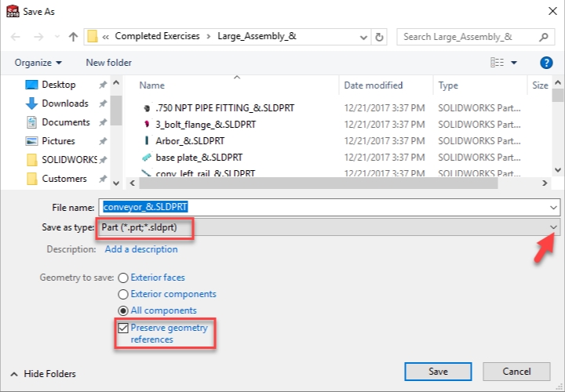
Task: Click the Save button
Action: click(438, 372)
